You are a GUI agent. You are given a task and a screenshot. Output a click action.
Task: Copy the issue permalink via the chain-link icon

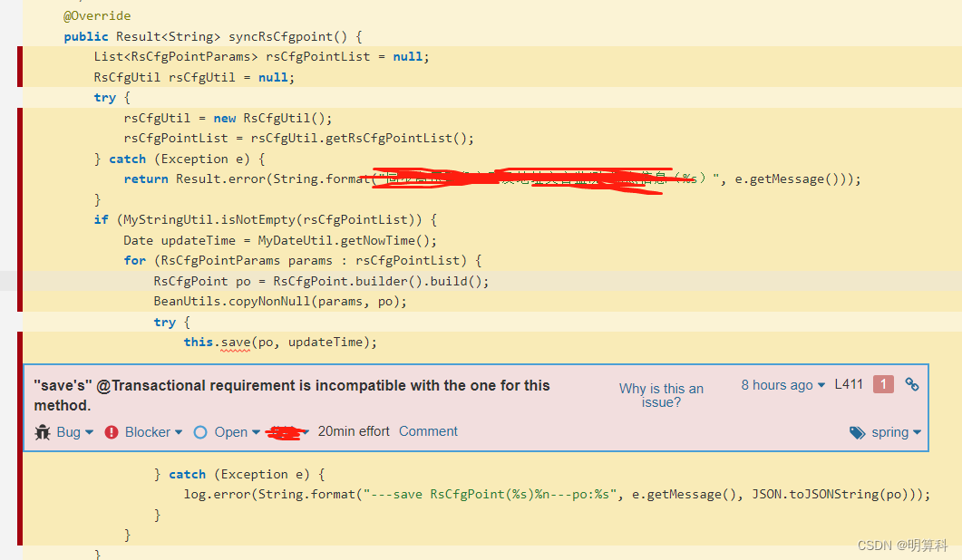tap(912, 383)
